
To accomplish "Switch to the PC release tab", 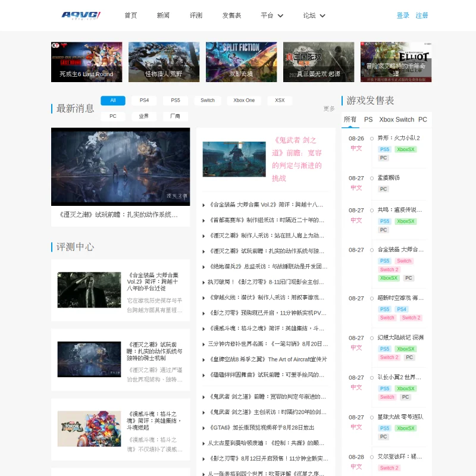I will pyautogui.click(x=422, y=120).
